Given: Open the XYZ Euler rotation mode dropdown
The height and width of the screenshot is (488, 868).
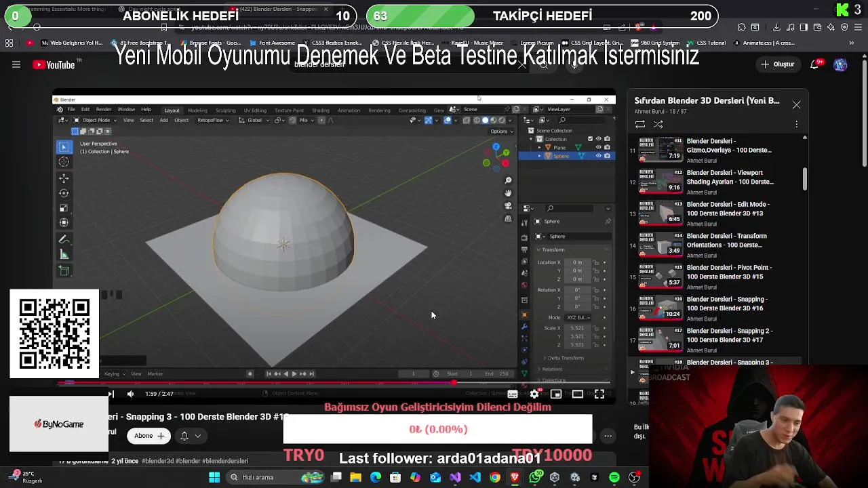Looking at the screenshot, I should tap(578, 317).
